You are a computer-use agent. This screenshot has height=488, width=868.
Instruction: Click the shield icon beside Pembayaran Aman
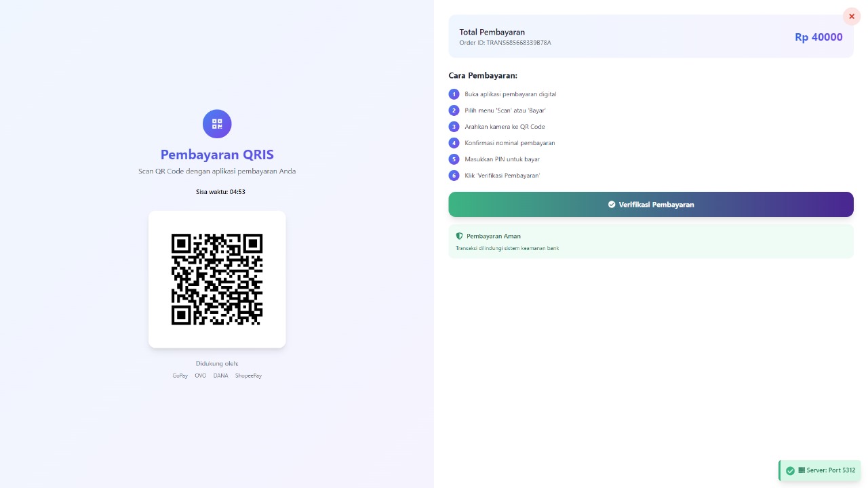pyautogui.click(x=459, y=236)
